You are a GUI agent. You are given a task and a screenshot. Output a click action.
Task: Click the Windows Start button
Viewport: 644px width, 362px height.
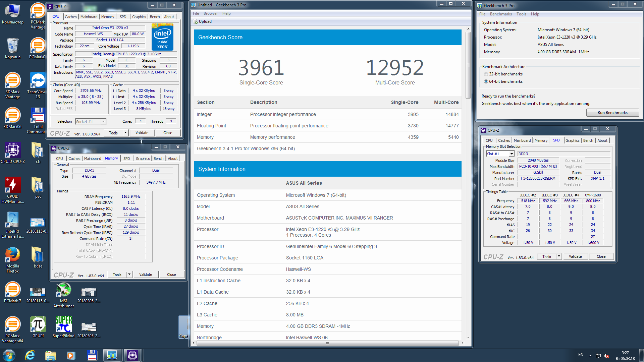(9, 355)
